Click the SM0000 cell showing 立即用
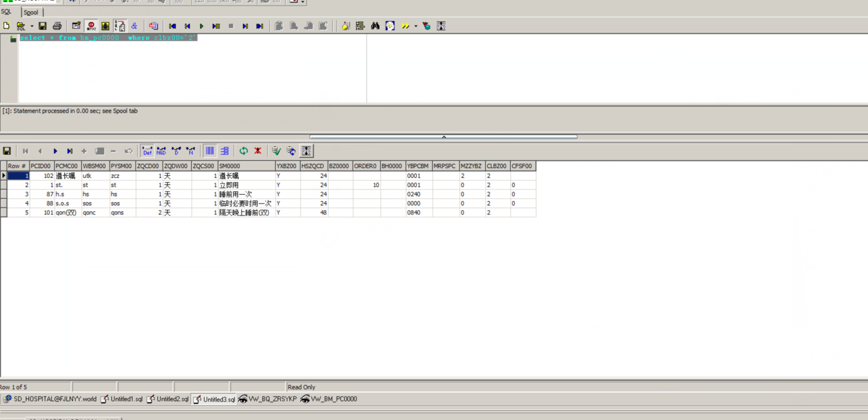The image size is (868, 420). click(x=247, y=185)
